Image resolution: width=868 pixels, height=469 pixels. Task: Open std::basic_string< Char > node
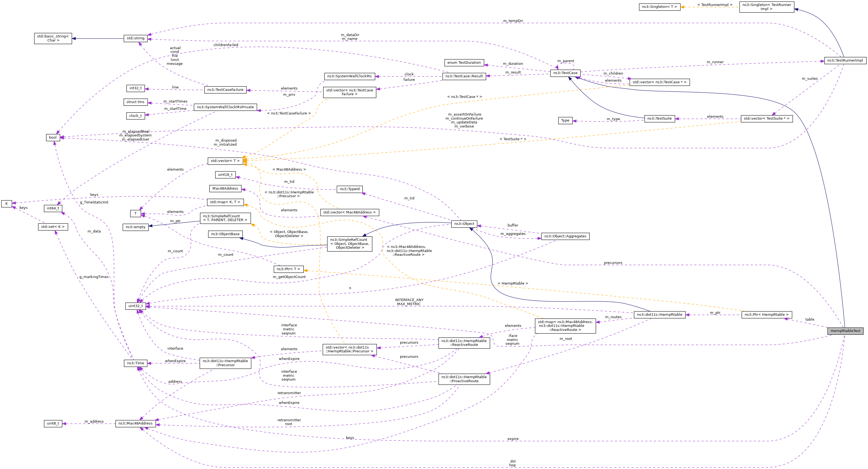coord(53,39)
